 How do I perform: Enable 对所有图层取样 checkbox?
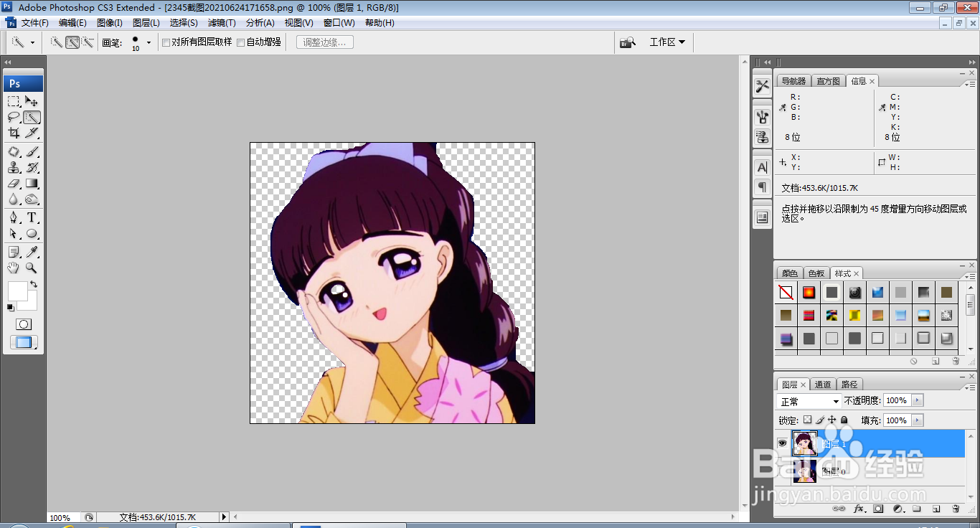tap(166, 42)
